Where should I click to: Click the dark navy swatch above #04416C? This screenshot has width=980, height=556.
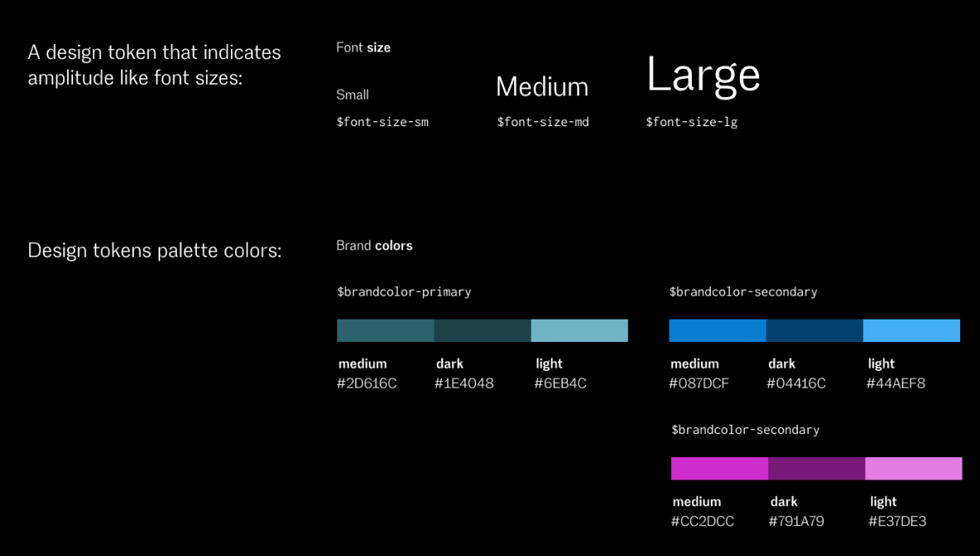tap(815, 330)
